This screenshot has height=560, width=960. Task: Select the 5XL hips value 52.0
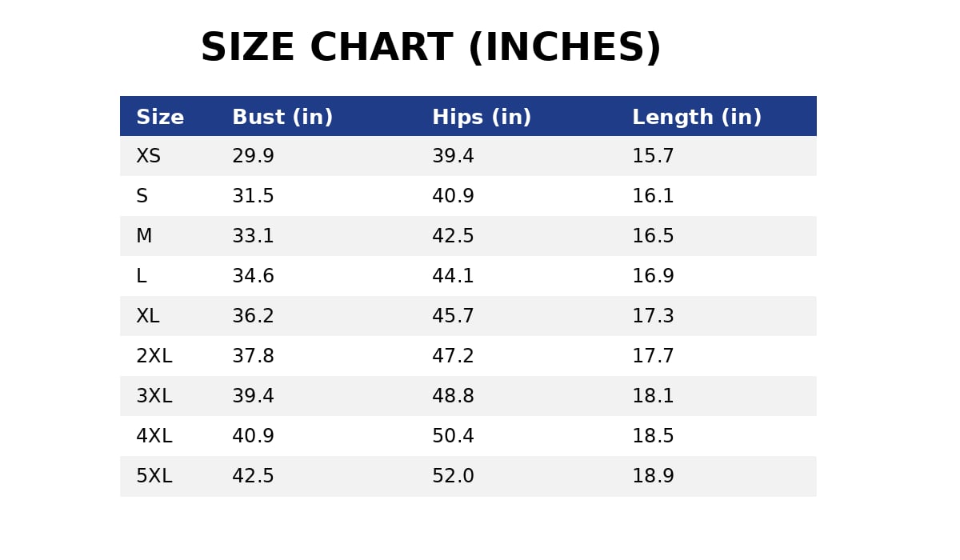pos(453,477)
